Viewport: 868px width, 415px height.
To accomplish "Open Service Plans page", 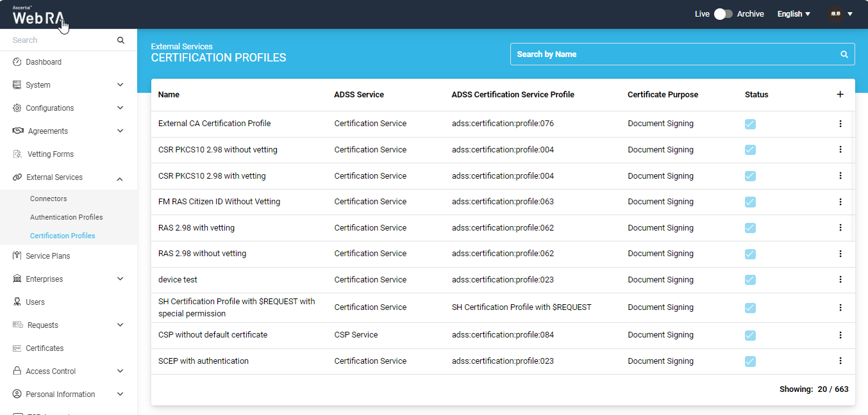I will coord(47,256).
